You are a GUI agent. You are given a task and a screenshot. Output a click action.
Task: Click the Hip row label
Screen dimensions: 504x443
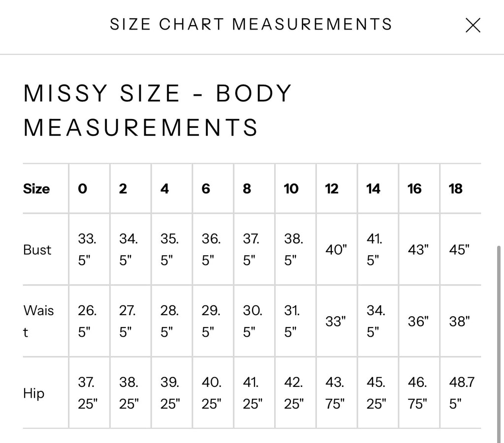coord(34,393)
